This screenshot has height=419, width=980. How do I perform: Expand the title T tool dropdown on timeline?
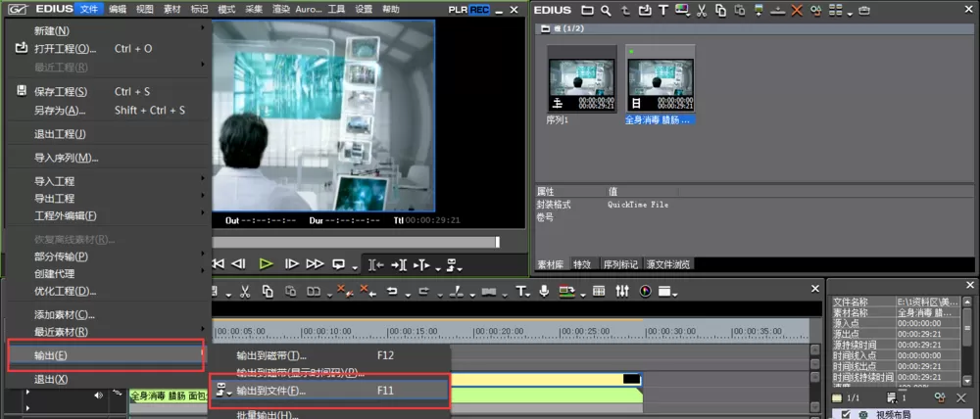click(530, 294)
